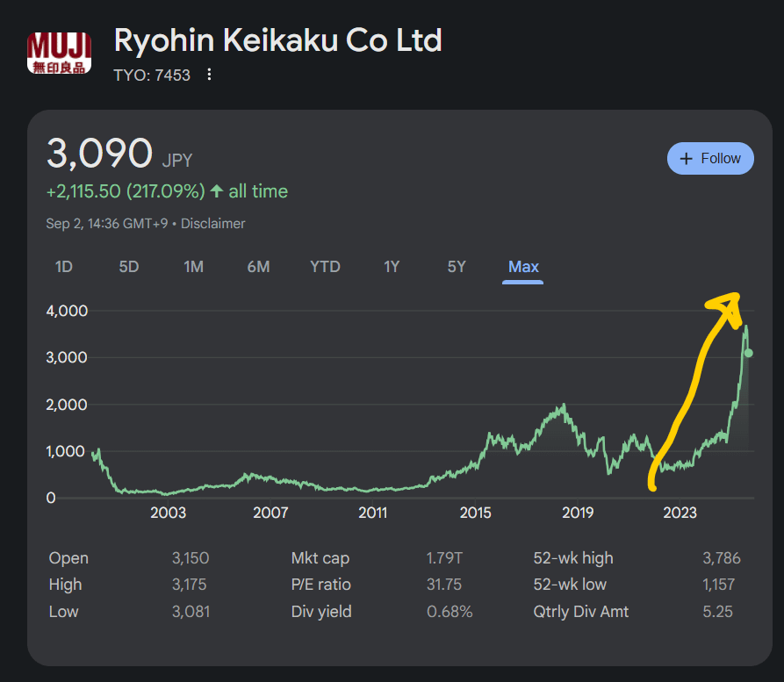This screenshot has width=784, height=682.
Task: Click the 2003 x-axis label
Action: coord(168,513)
